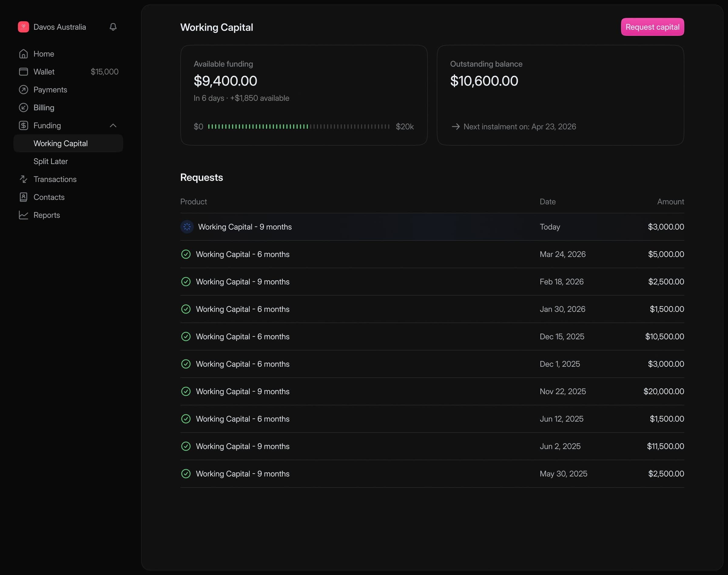The height and width of the screenshot is (575, 728).
Task: Click the Payments arrow-circle icon
Action: pos(23,89)
